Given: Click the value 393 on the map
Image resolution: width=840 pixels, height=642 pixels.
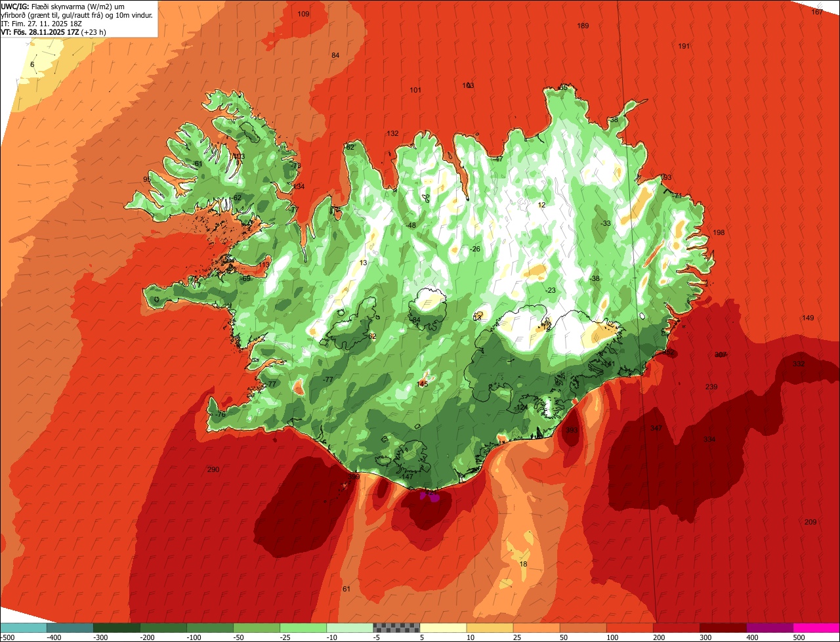Looking at the screenshot, I should [x=572, y=431].
